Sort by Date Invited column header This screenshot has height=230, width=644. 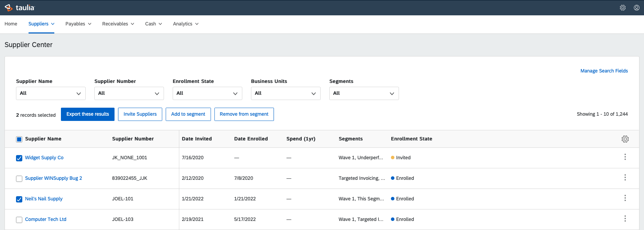[197, 139]
